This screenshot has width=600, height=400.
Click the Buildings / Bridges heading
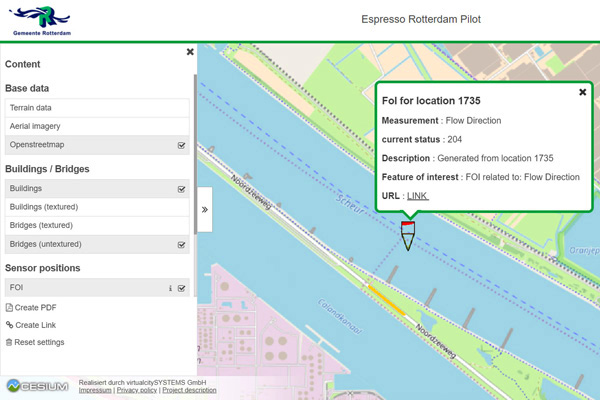pyautogui.click(x=47, y=169)
